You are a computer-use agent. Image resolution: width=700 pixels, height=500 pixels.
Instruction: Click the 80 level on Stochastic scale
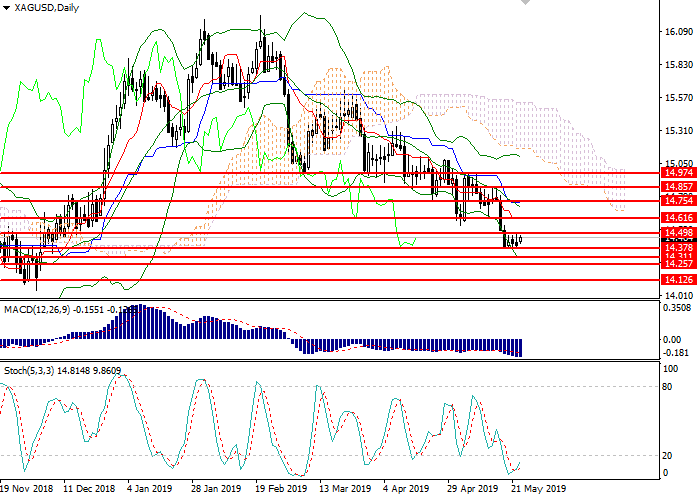(x=669, y=386)
